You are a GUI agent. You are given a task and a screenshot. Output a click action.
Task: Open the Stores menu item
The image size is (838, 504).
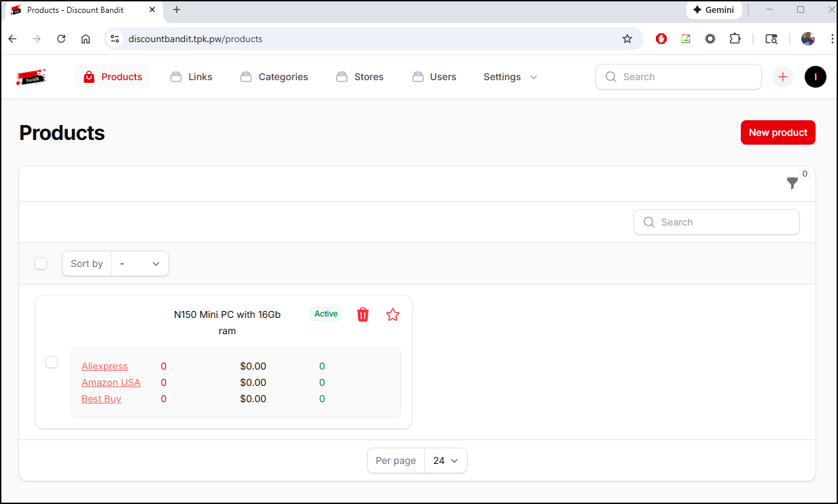click(x=360, y=77)
